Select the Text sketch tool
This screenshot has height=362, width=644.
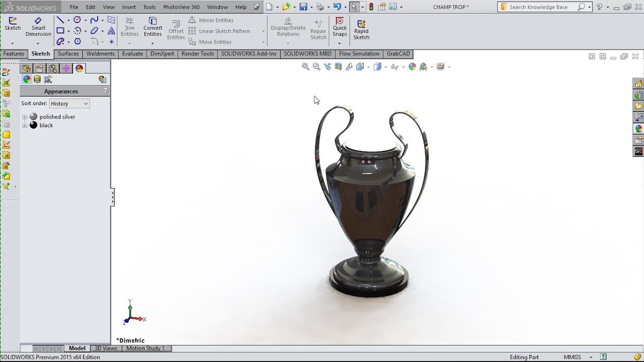(x=111, y=31)
